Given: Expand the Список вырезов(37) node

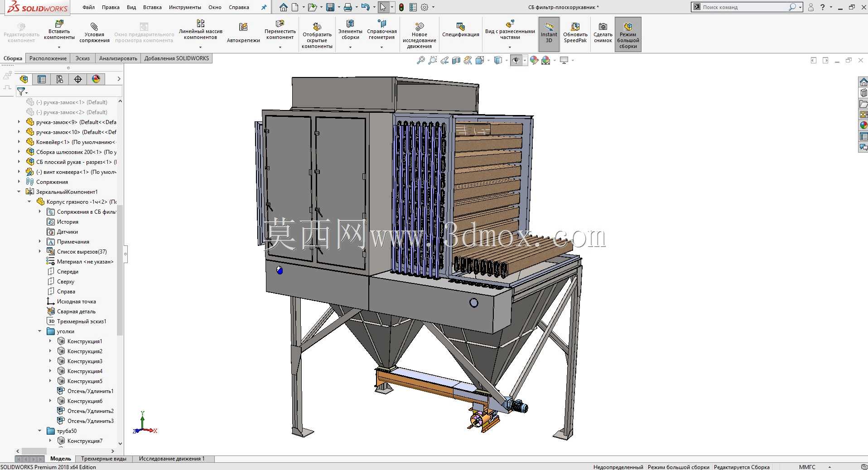Looking at the screenshot, I should 40,252.
